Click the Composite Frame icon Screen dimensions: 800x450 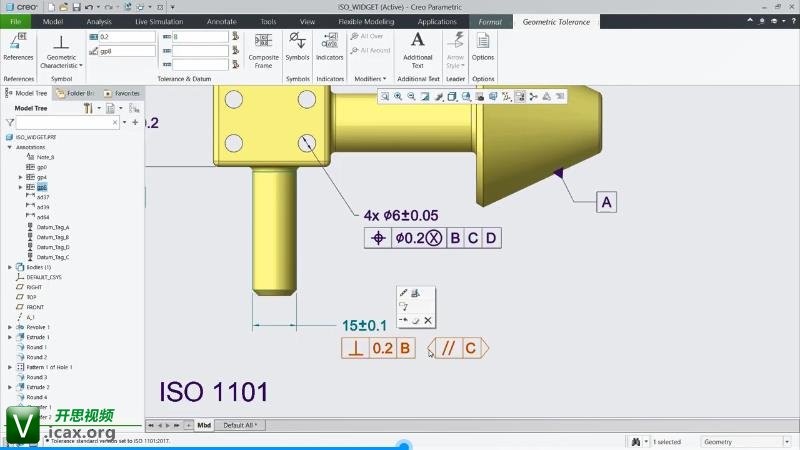pos(263,47)
